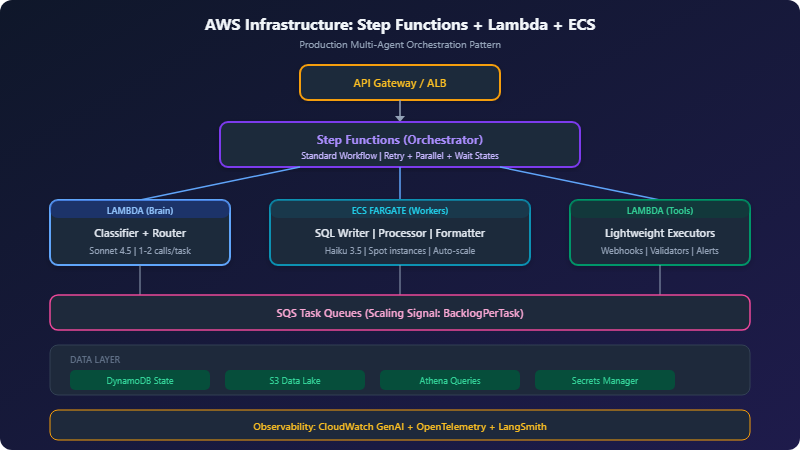Screen dimensions: 800x450
Task: Click text Lightweight Executors
Action: (x=660, y=233)
